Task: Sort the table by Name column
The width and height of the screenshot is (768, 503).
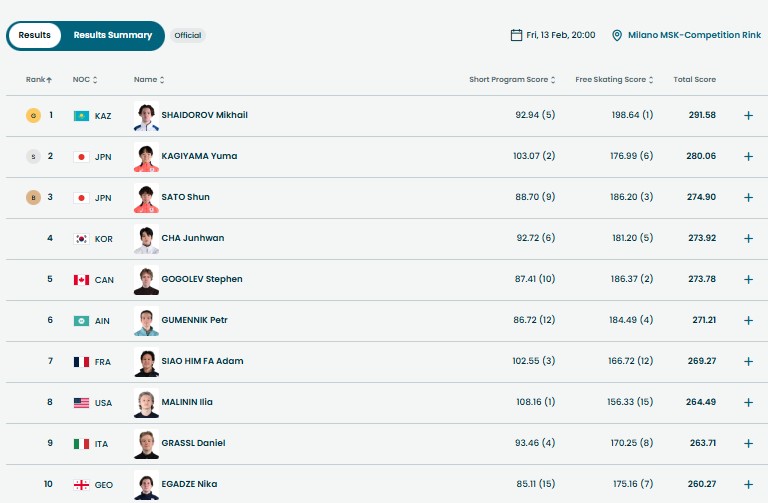Action: pos(149,79)
